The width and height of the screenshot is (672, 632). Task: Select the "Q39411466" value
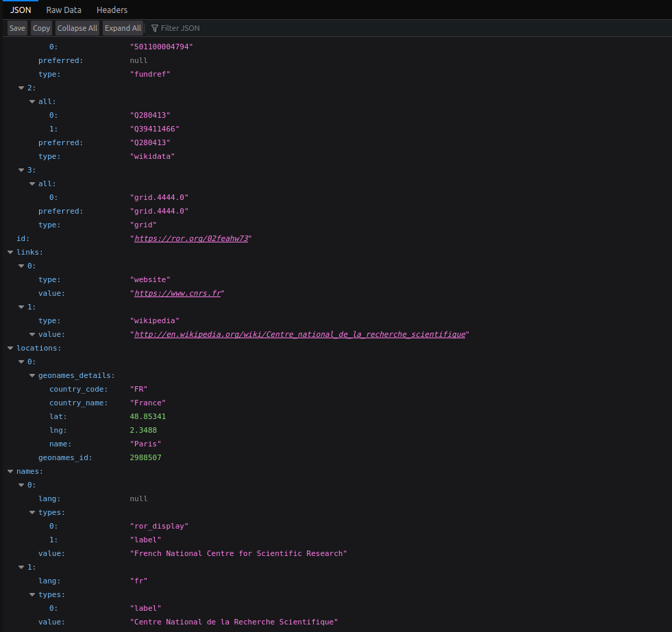click(x=154, y=129)
